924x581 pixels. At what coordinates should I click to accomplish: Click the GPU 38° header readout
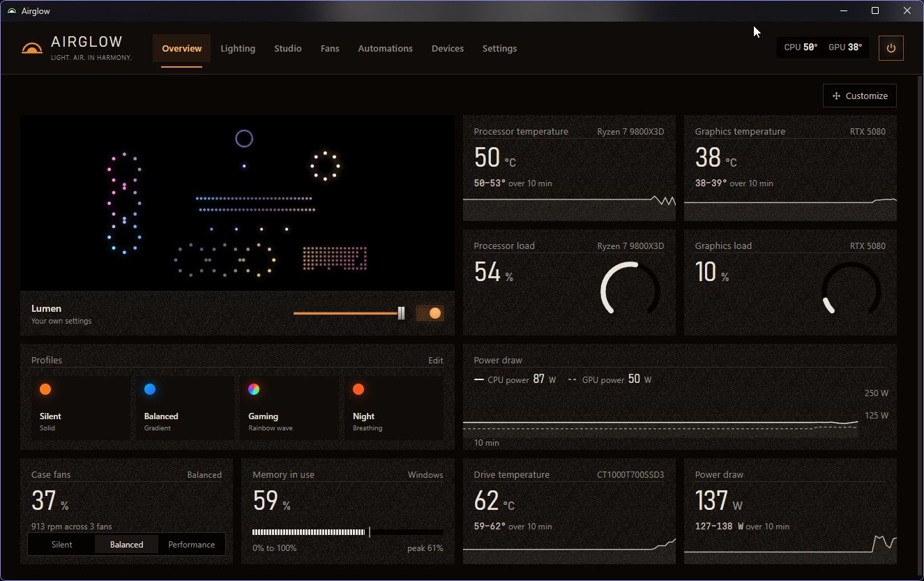pyautogui.click(x=845, y=47)
